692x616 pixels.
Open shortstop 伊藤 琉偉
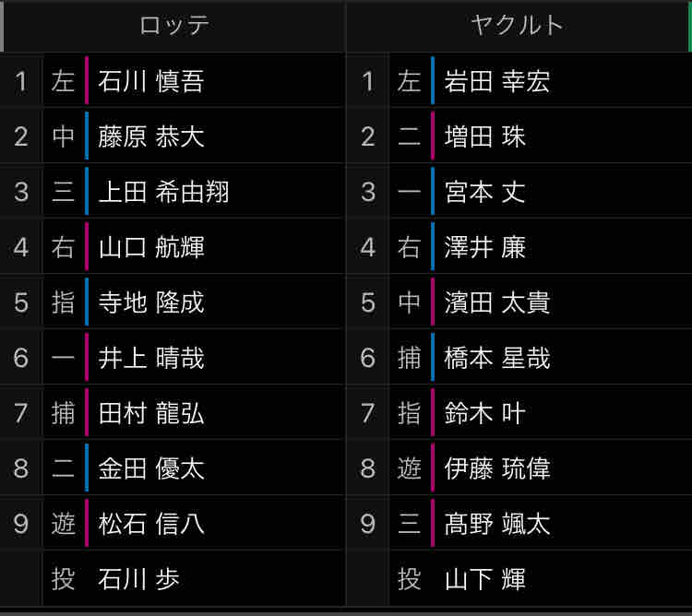(497, 468)
